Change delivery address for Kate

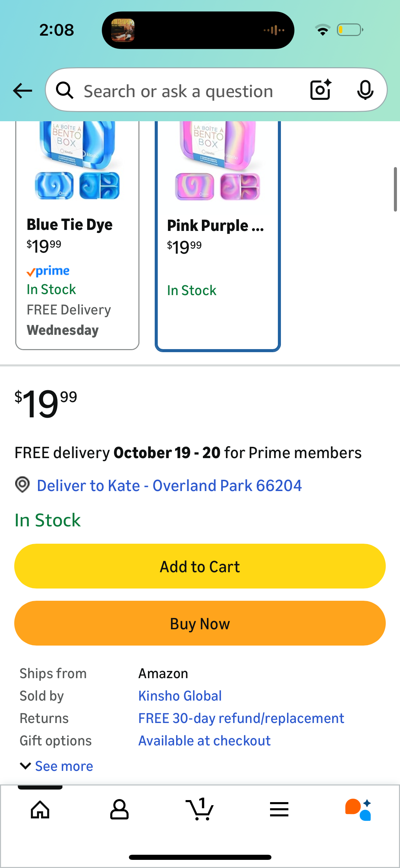click(x=169, y=486)
